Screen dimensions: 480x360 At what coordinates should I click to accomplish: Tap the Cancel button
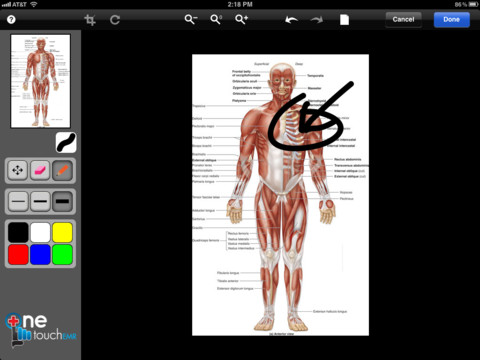coord(403,20)
